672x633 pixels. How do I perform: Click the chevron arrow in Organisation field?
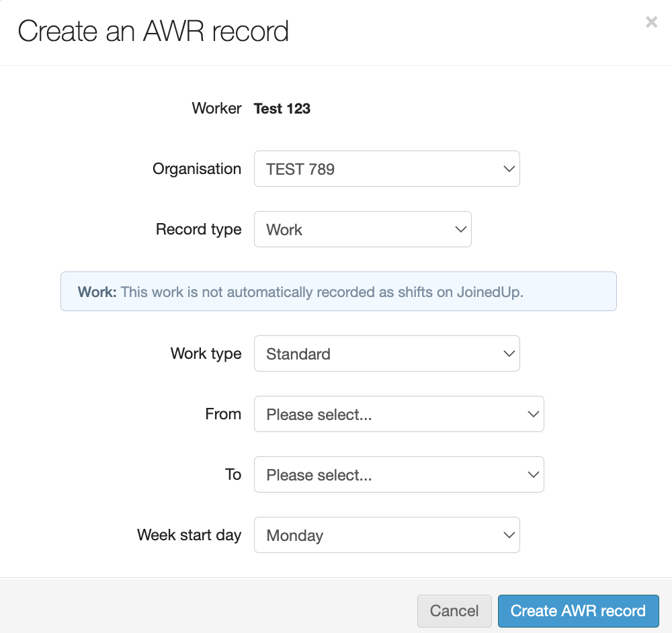click(509, 169)
